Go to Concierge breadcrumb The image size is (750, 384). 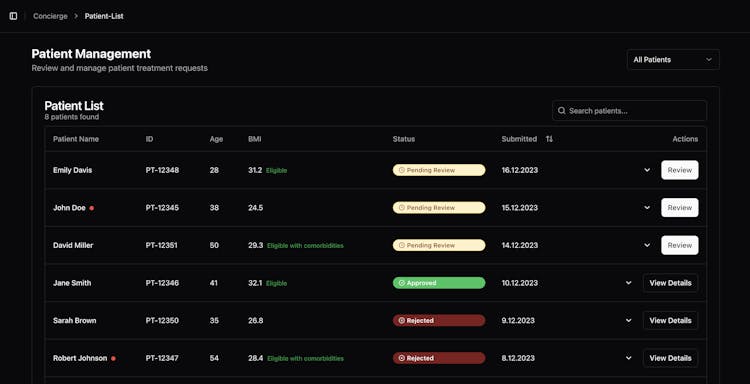coord(50,16)
